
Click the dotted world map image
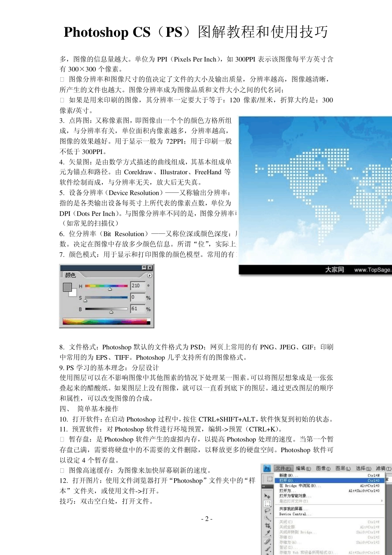[315, 195]
